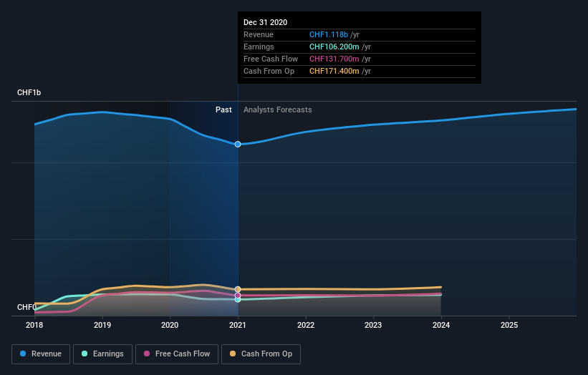
Task: Select the 2022 x-axis label
Action: (306, 325)
